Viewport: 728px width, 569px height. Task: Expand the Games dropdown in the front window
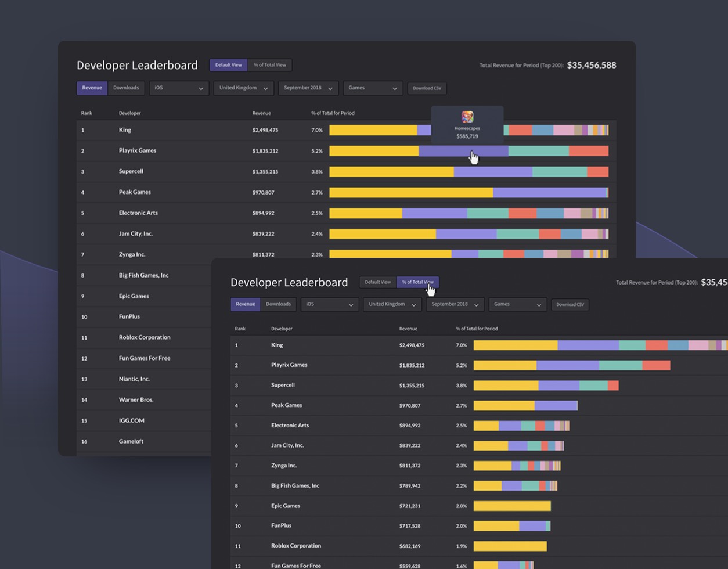tap(518, 304)
